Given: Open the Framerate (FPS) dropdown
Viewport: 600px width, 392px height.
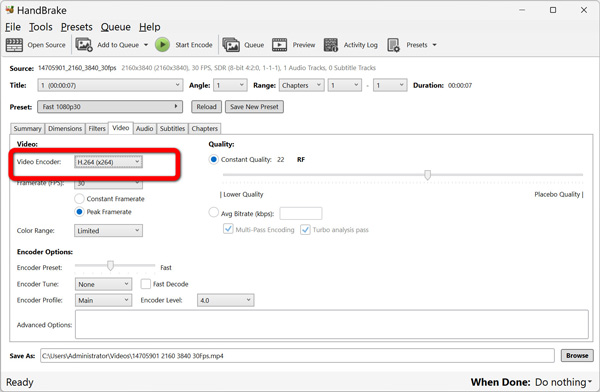Looking at the screenshot, I should click(108, 184).
